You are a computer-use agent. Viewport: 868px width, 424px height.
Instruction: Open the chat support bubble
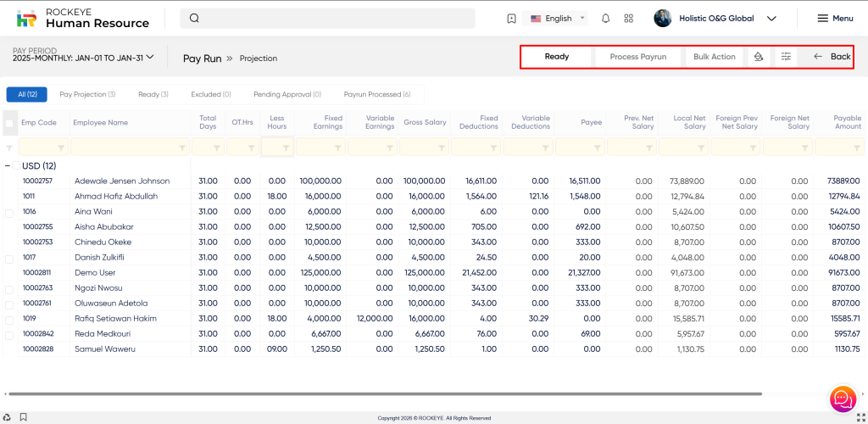(x=843, y=398)
